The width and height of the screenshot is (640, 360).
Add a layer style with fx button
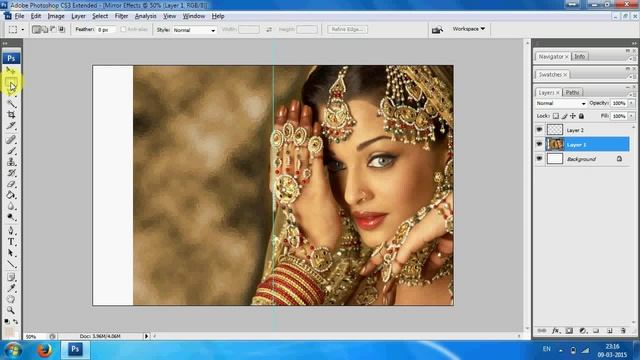(556, 331)
